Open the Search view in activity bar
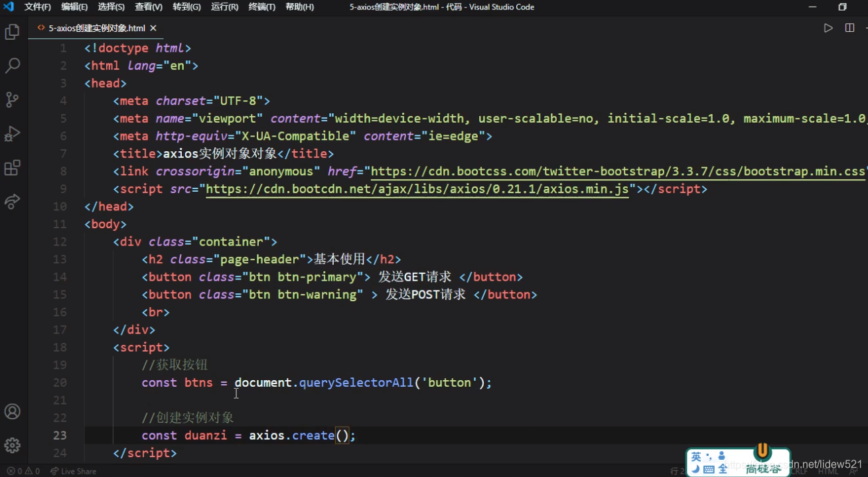 tap(12, 66)
